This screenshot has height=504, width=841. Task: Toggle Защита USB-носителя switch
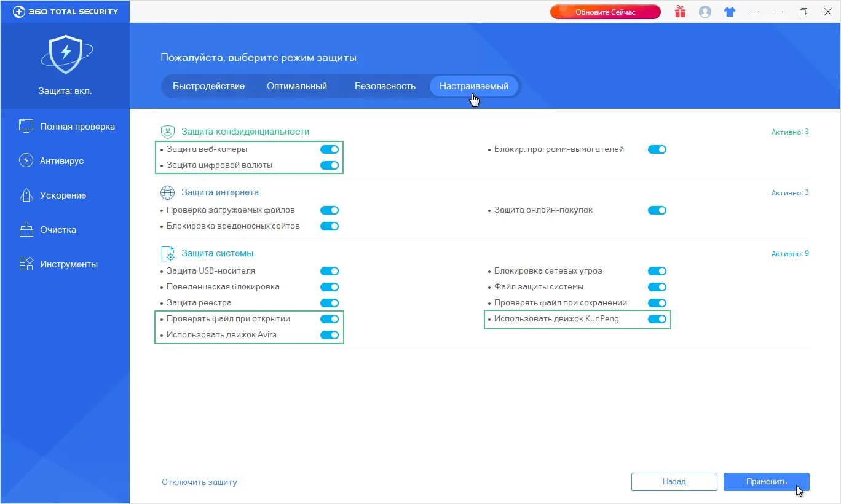click(330, 271)
